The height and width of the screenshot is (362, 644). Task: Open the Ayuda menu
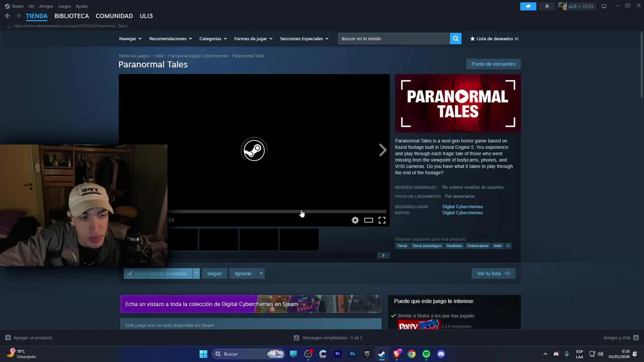(82, 6)
